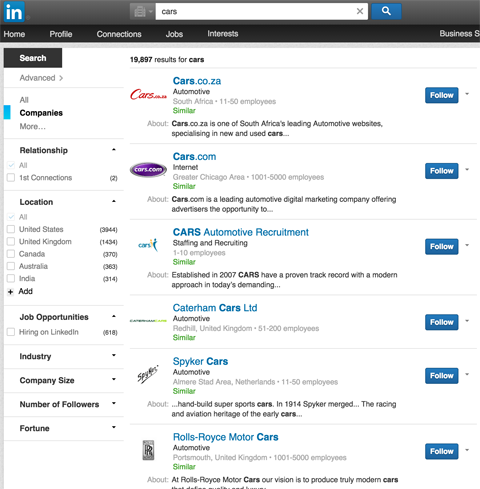Open the Caterham Cars Ltd title link
The height and width of the screenshot is (489, 480).
click(x=215, y=308)
